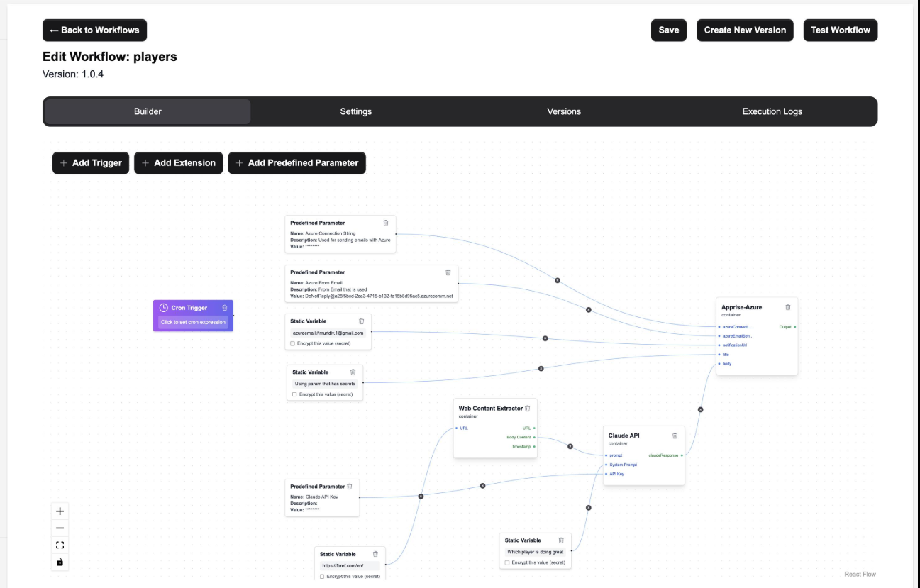Delete the Azure From Email parameter
The height and width of the screenshot is (588, 920).
point(448,272)
